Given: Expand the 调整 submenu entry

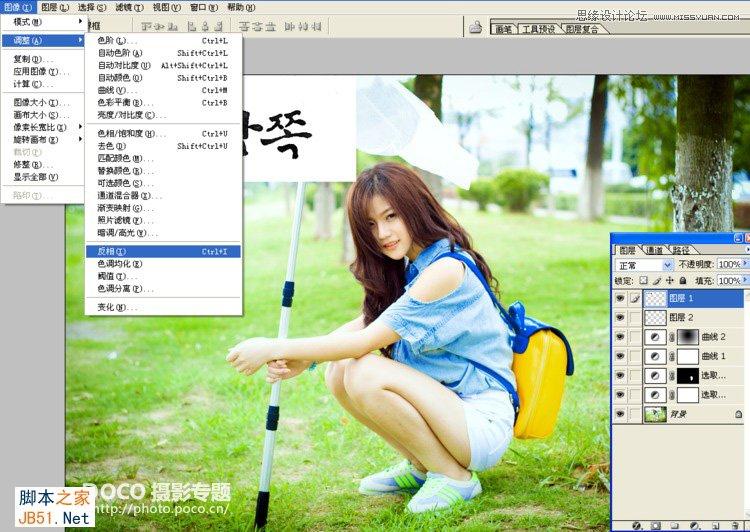Looking at the screenshot, I should click(x=43, y=41).
